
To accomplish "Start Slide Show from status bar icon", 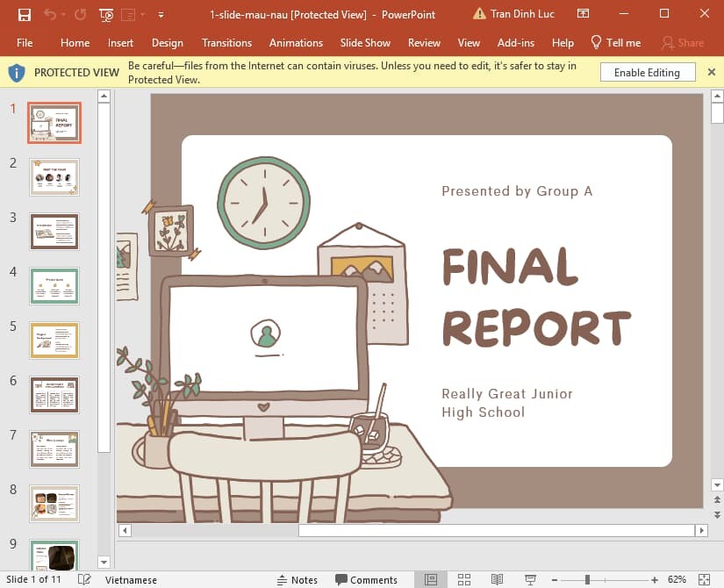I will click(x=530, y=579).
